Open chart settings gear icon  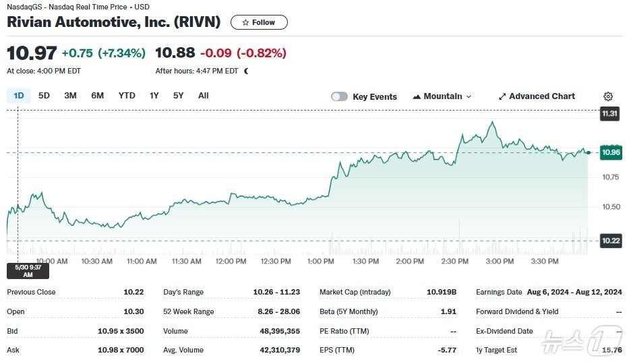[x=608, y=96]
